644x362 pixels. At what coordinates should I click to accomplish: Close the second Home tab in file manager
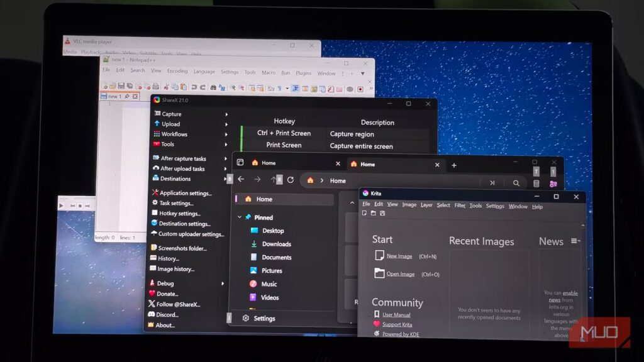click(437, 165)
